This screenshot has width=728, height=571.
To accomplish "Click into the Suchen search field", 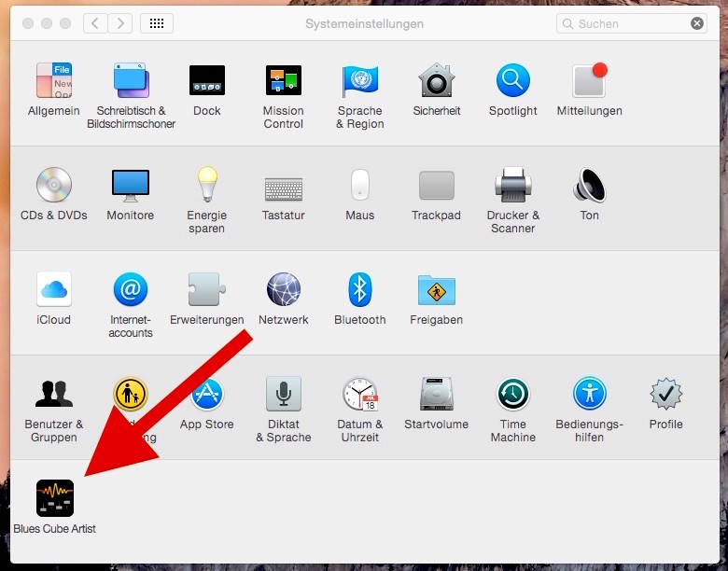I will 632,23.
